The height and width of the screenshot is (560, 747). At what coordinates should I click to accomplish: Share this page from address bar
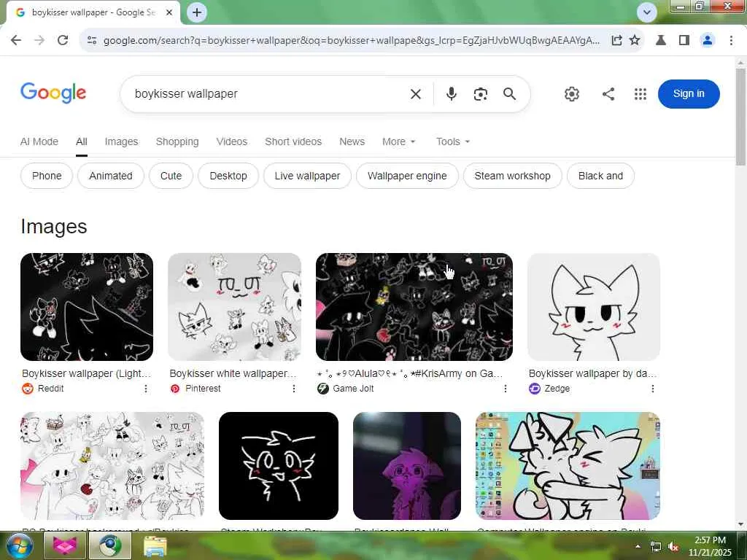[616, 41]
